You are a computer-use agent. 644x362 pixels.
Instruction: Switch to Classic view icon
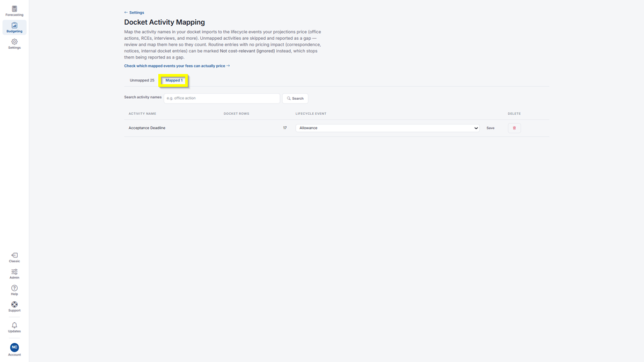[14, 257]
